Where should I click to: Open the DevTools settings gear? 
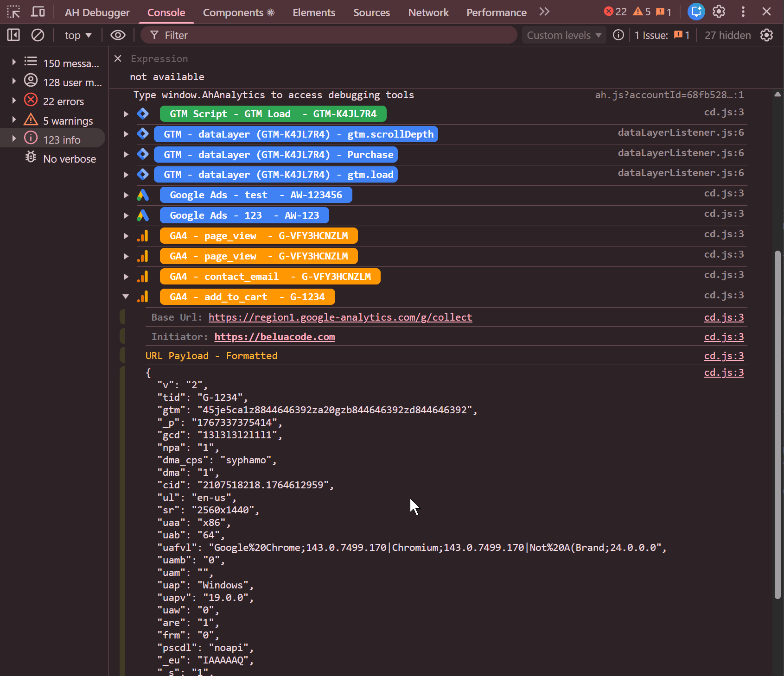coord(719,12)
